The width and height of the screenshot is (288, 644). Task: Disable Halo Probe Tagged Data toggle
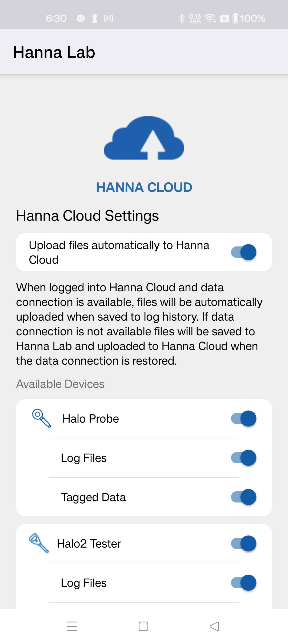[243, 497]
